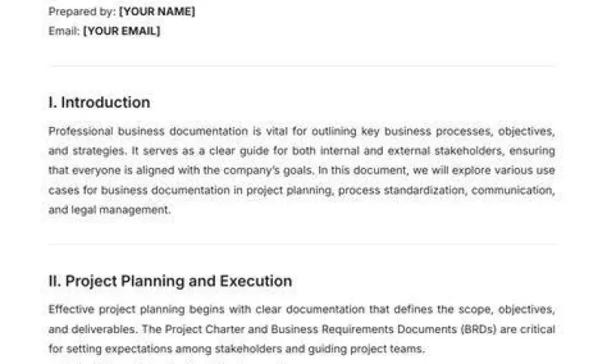Select the 'I. Introduction' heading
The image size is (607, 364).
(x=99, y=103)
